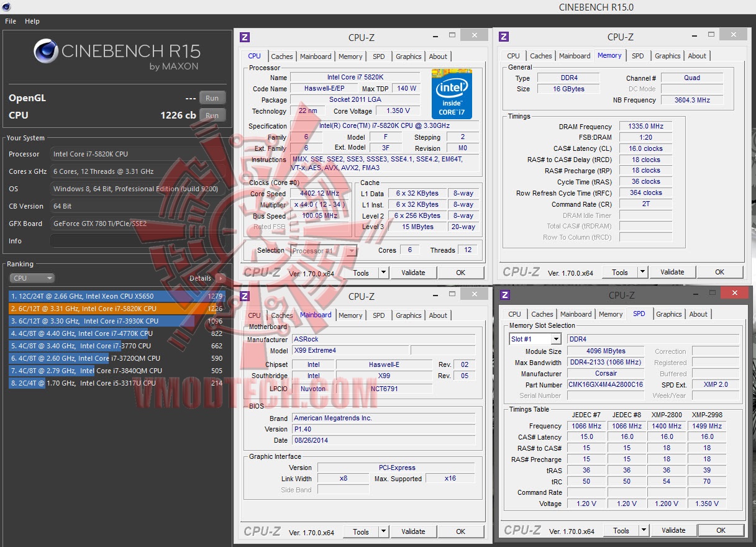Click the CPU-Z logo icon in Mainboard window
756x547 pixels.
[x=245, y=296]
